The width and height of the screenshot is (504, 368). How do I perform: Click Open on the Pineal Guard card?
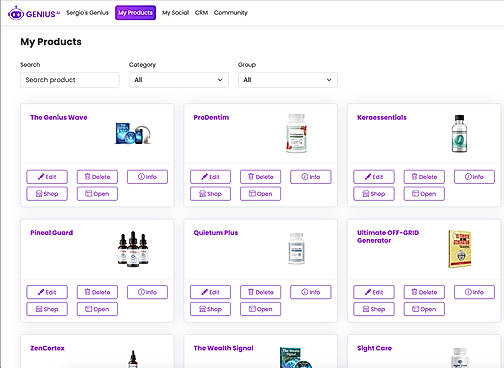[x=97, y=309]
